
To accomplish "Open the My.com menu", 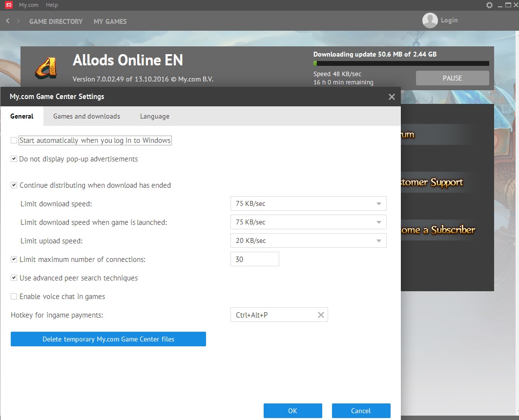I will tap(28, 5).
